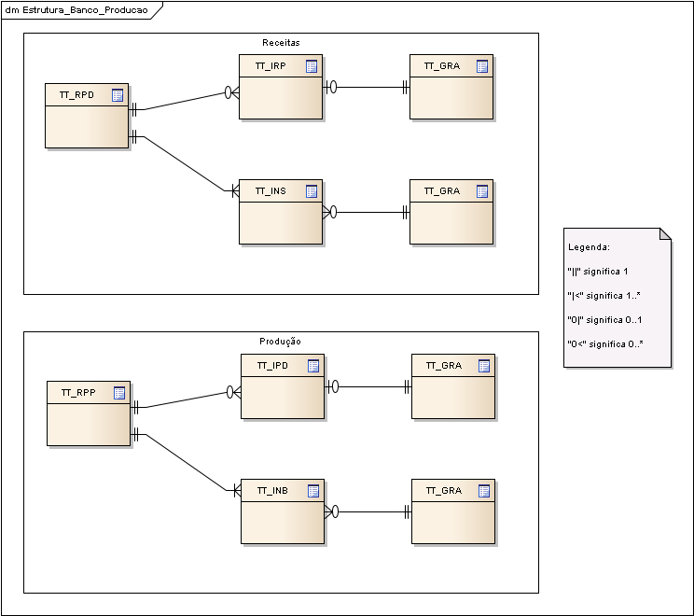Viewport: 694px width, 616px height.
Task: Click the legend line 'significa 1..*'
Action: pyautogui.click(x=604, y=295)
